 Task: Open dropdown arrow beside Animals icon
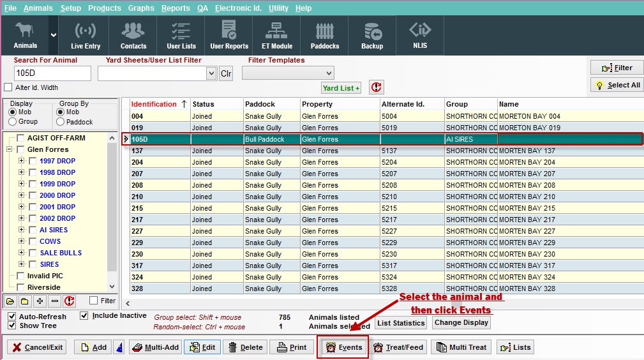[54, 35]
